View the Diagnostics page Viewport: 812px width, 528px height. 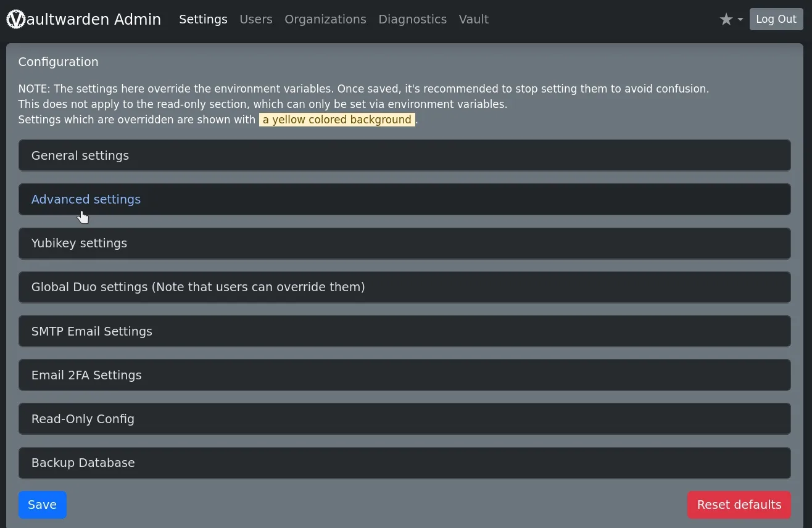pos(412,19)
